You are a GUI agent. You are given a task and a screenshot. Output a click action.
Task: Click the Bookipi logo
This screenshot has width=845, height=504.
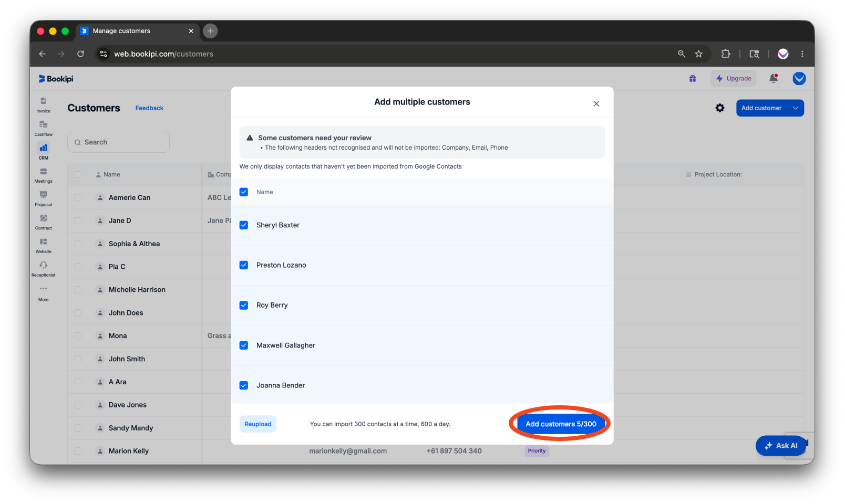click(56, 79)
